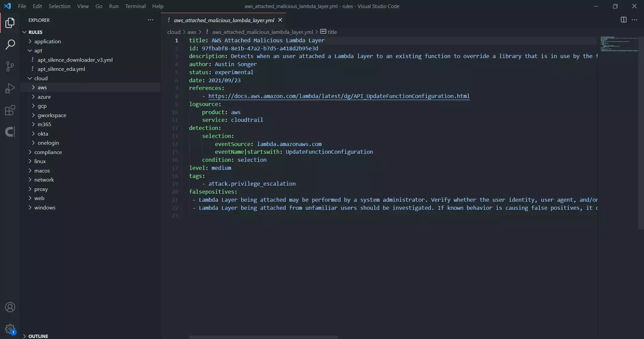Click line number 12 in the gutter

point(175,128)
